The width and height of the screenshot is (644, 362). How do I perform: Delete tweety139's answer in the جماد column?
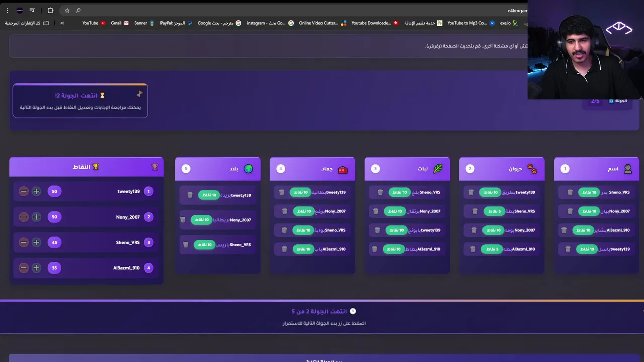point(282,192)
